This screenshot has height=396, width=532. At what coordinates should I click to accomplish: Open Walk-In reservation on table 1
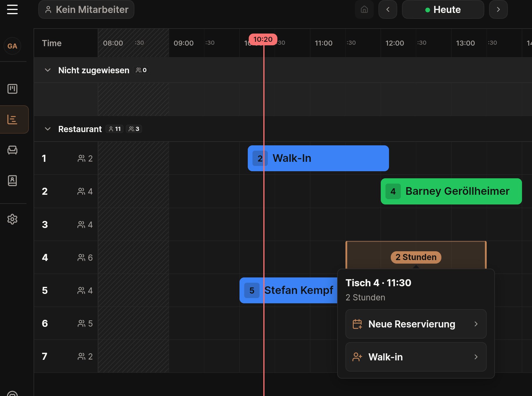[x=318, y=158]
